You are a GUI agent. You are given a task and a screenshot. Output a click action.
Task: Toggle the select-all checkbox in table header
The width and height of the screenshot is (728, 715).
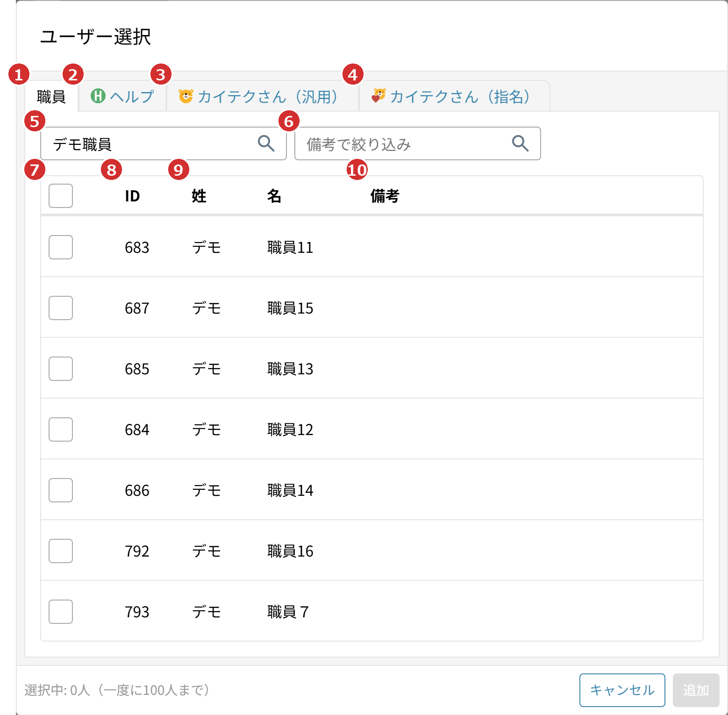click(61, 196)
